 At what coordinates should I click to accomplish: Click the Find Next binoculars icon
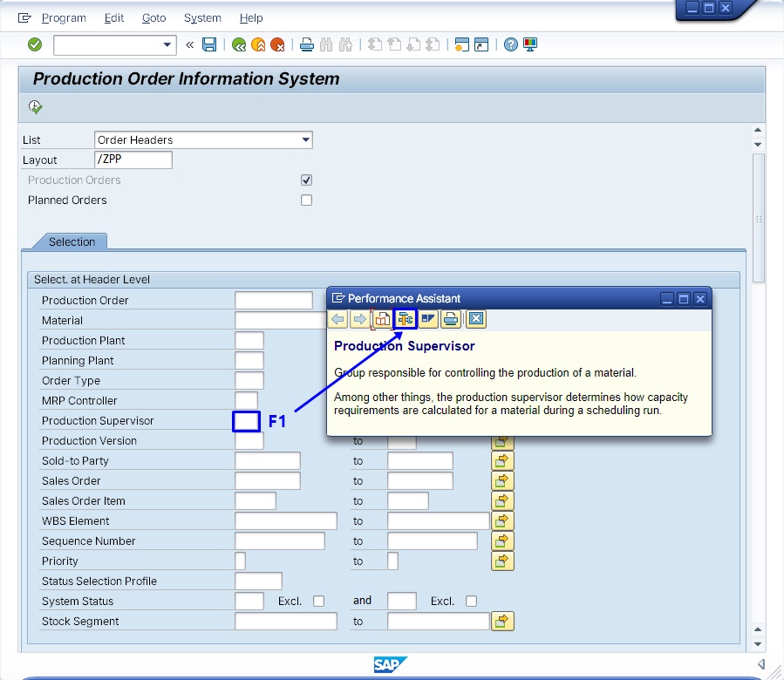click(345, 45)
